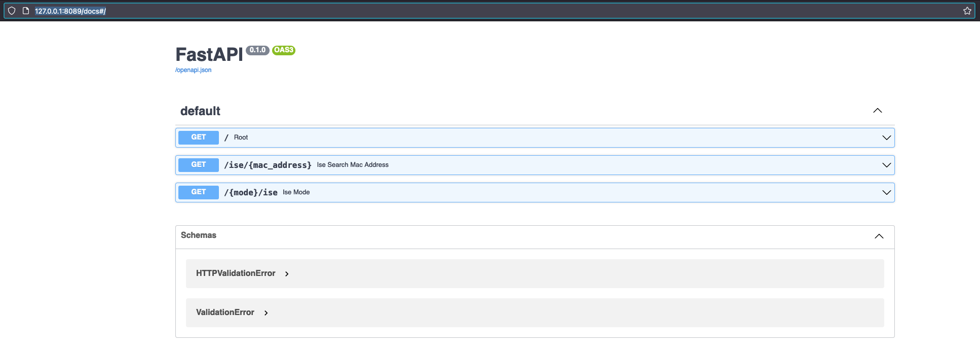Click the Schemas heading text
980x348 pixels.
[x=198, y=235]
